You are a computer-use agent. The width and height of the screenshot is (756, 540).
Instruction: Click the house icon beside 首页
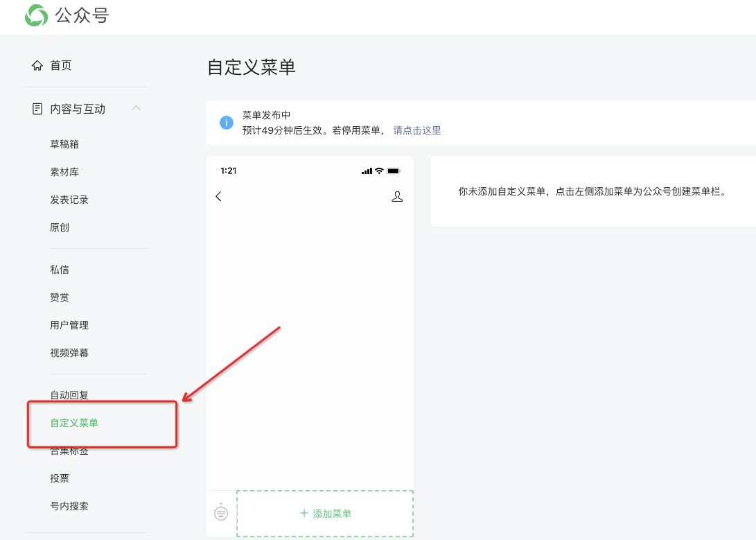tap(37, 66)
